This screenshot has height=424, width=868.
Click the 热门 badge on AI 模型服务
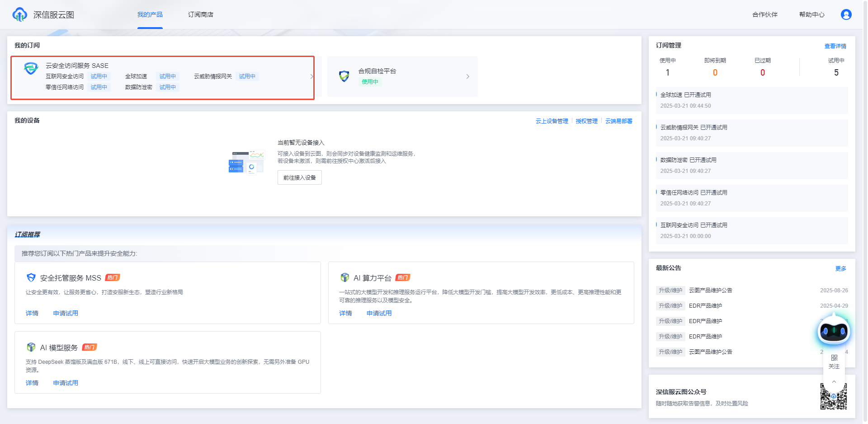[x=90, y=347]
